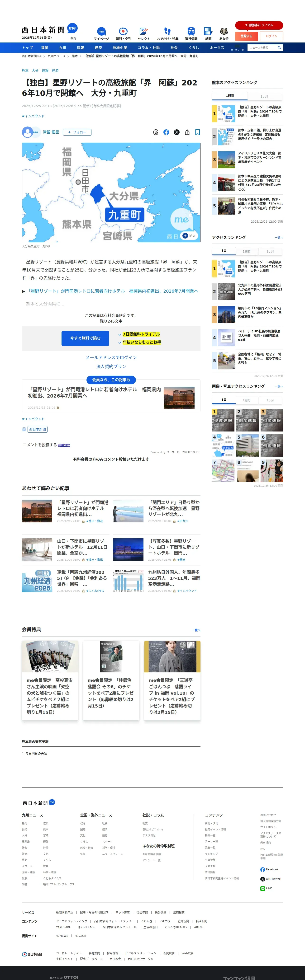Click 今すぐ無料で読む button

coord(85,338)
